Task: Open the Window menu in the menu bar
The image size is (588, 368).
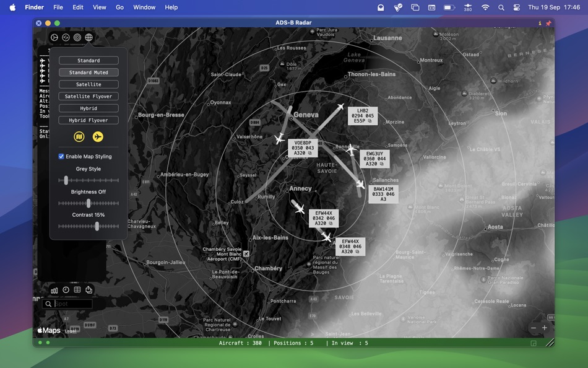Action: tap(144, 7)
